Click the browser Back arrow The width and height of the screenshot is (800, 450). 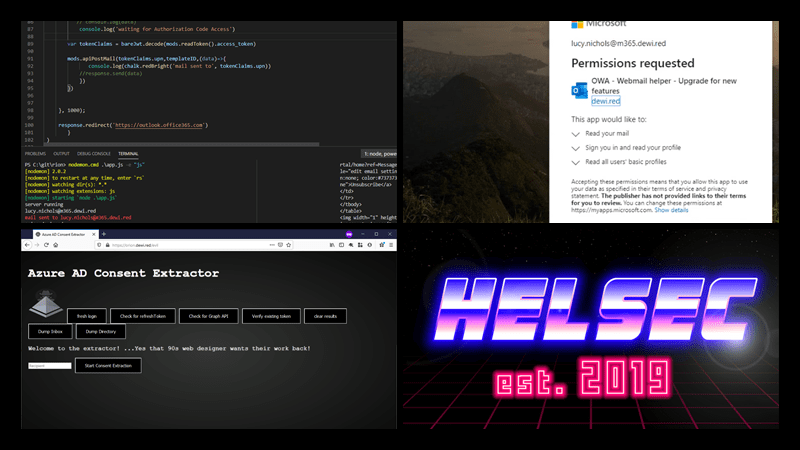pyautogui.click(x=28, y=244)
